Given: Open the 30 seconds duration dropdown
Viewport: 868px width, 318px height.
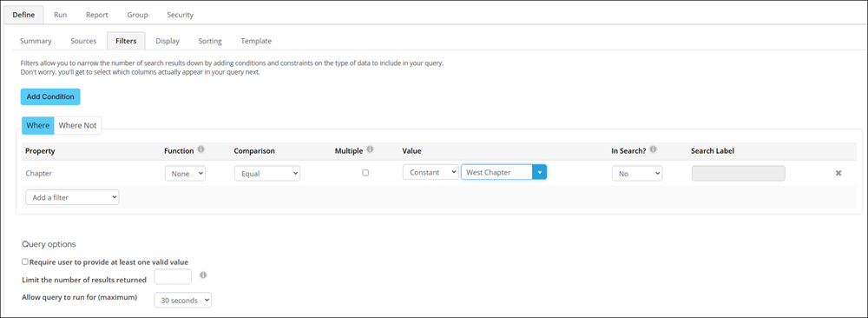Looking at the screenshot, I should [x=183, y=300].
